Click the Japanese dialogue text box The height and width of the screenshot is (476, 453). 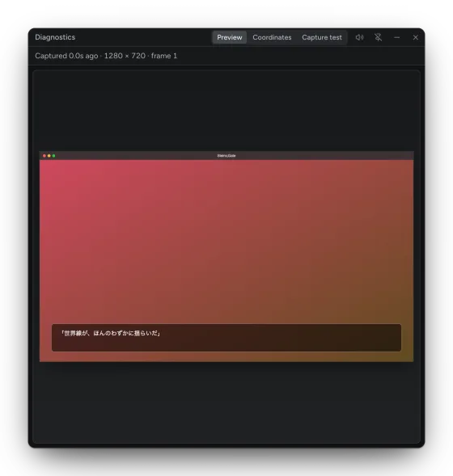[x=226, y=338]
